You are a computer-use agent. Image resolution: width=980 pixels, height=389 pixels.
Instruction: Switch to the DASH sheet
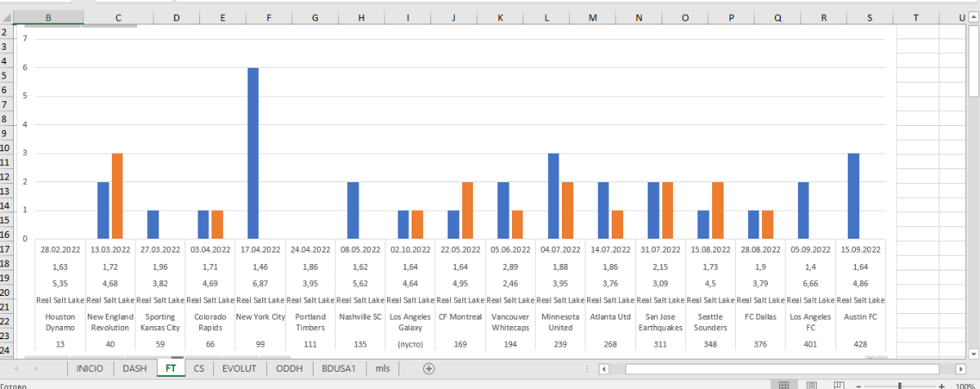pyautogui.click(x=135, y=369)
